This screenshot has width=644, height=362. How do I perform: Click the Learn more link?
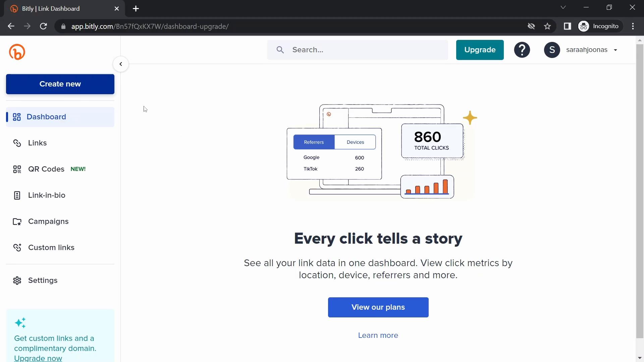pos(378,335)
